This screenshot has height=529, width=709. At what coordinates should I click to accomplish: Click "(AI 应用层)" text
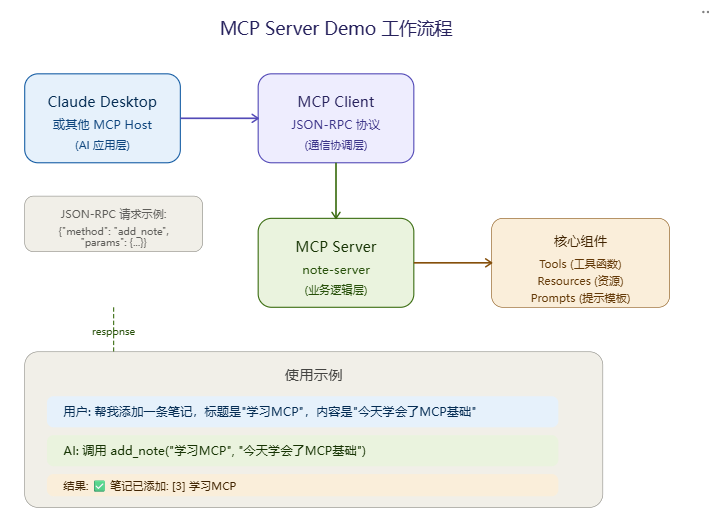click(x=103, y=145)
